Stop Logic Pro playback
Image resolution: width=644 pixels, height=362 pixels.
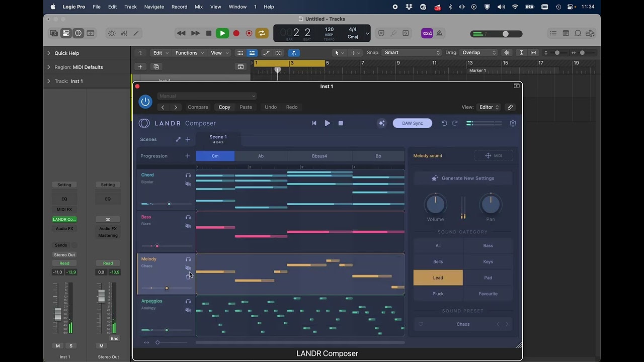pyautogui.click(x=209, y=33)
